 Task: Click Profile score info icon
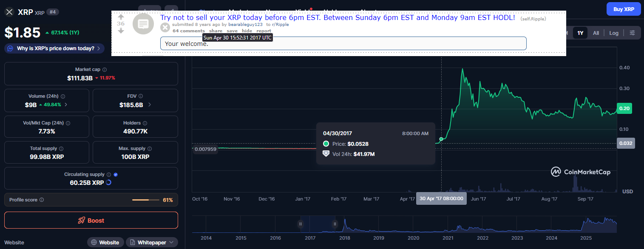(x=41, y=200)
